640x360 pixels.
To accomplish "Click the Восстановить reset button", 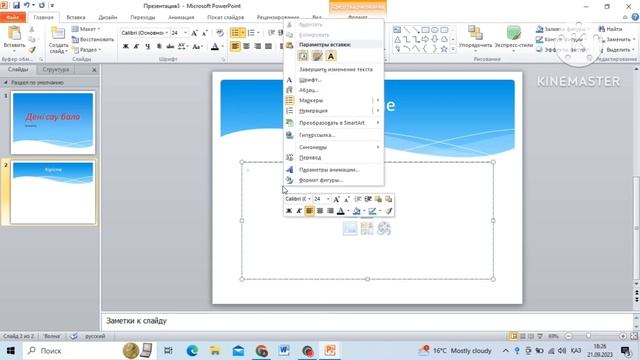I will [x=93, y=40].
